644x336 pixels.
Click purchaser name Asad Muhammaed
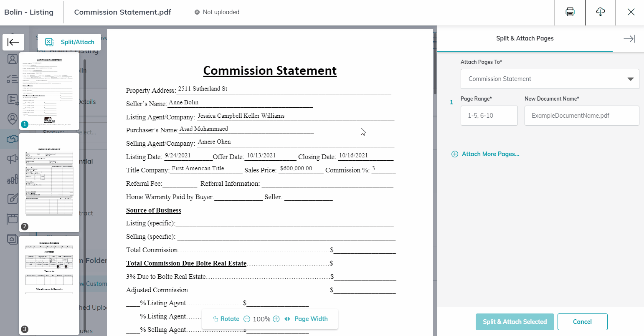coord(204,129)
